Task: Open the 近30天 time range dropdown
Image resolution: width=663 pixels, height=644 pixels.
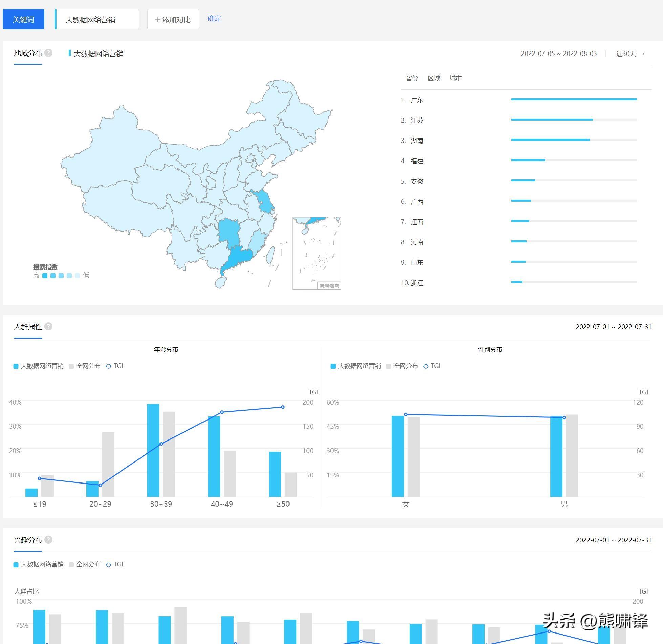Action: (x=630, y=53)
